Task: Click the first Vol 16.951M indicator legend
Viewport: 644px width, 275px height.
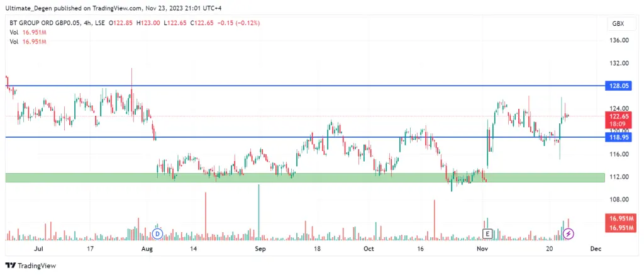Action: 28,33
